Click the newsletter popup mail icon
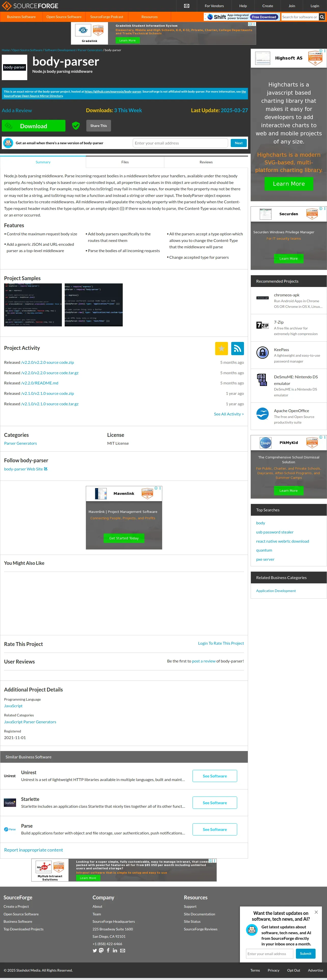 coord(252,930)
